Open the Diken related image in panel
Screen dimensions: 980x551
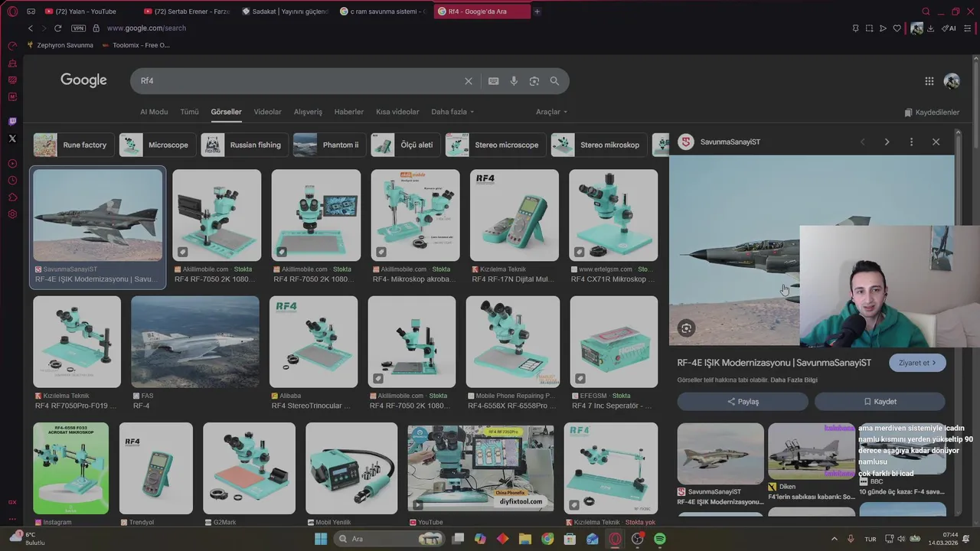click(x=812, y=452)
